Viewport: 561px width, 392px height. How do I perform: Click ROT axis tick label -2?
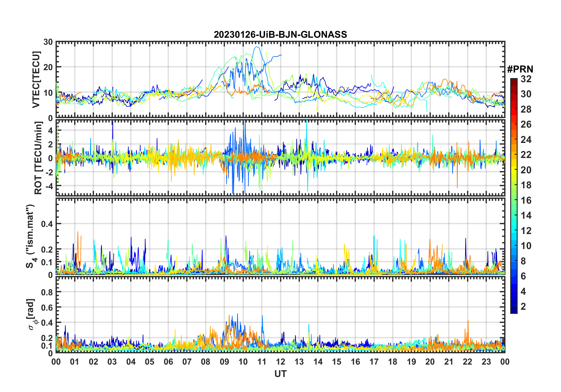tap(49, 172)
